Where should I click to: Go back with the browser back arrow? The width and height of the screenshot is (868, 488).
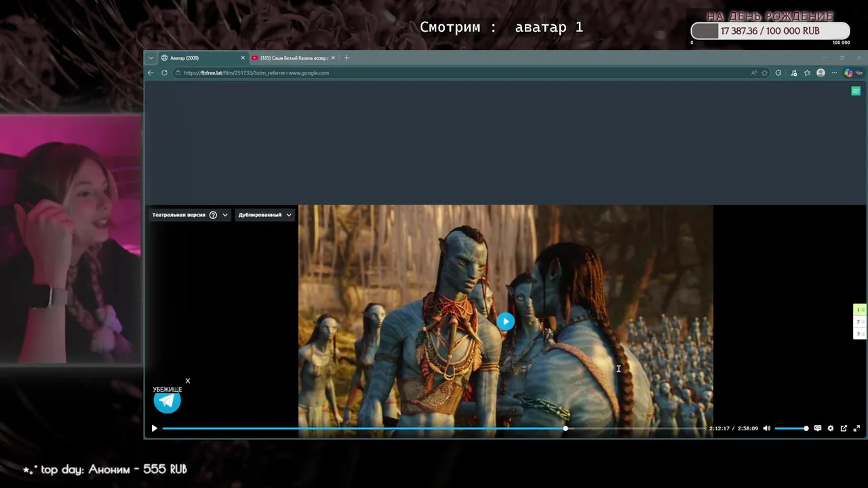tap(151, 73)
